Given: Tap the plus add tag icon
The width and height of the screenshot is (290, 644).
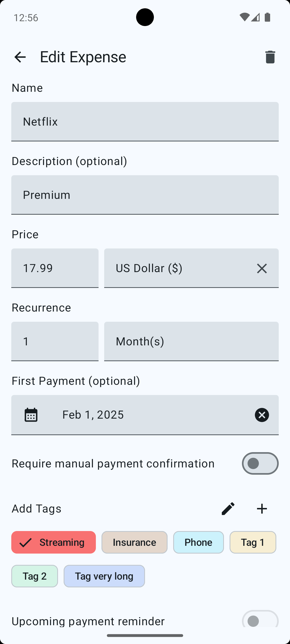Looking at the screenshot, I should tap(262, 508).
